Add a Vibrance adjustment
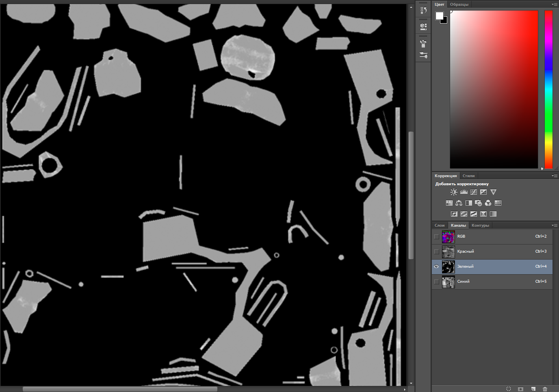The width and height of the screenshot is (559, 392). point(493,192)
